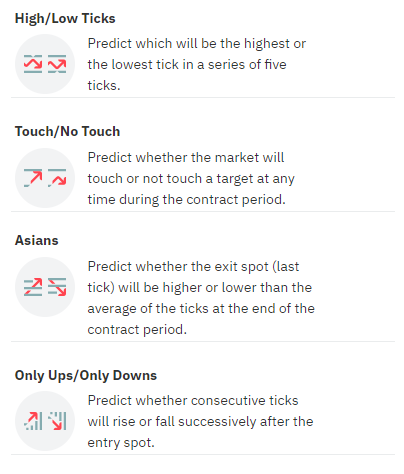The image size is (404, 474).
Task: Click the Asians description paragraph
Action: pos(201,298)
